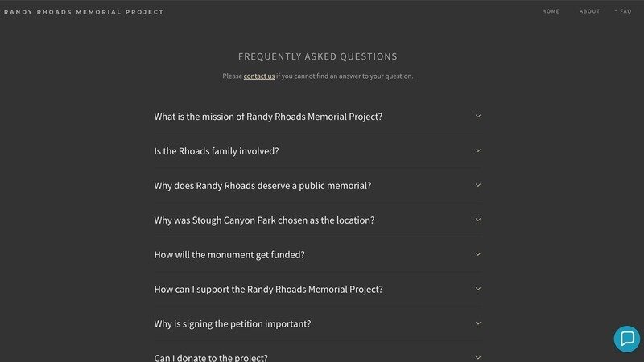
Task: Expand chevron beside mission of project question
Action: [478, 116]
